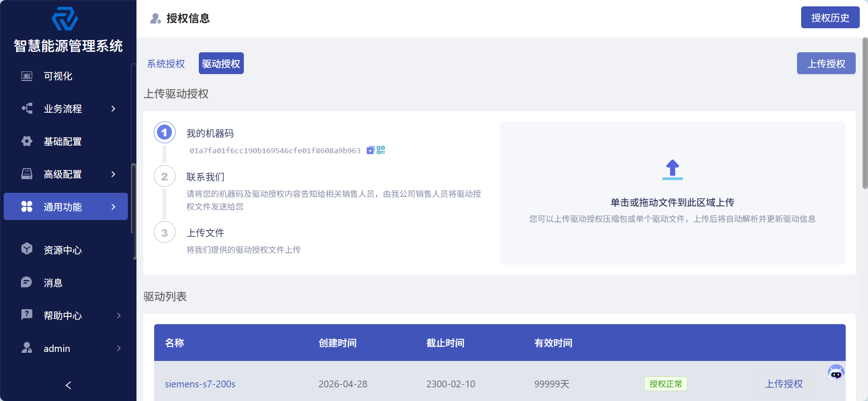This screenshot has width=868, height=401.
Task: Click the page vertical scrollbar
Action: [x=865, y=113]
